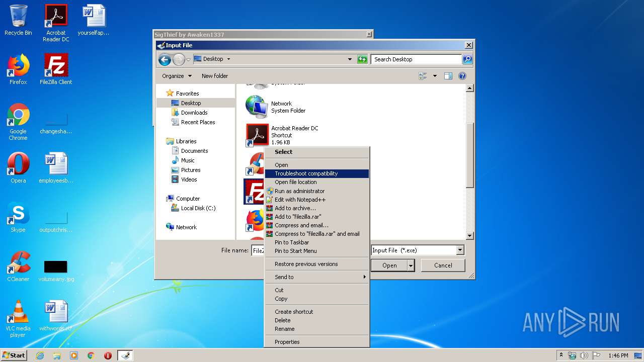Image resolution: width=644 pixels, height=362 pixels.
Task: Open the change view dropdown arrow
Action: click(x=435, y=76)
